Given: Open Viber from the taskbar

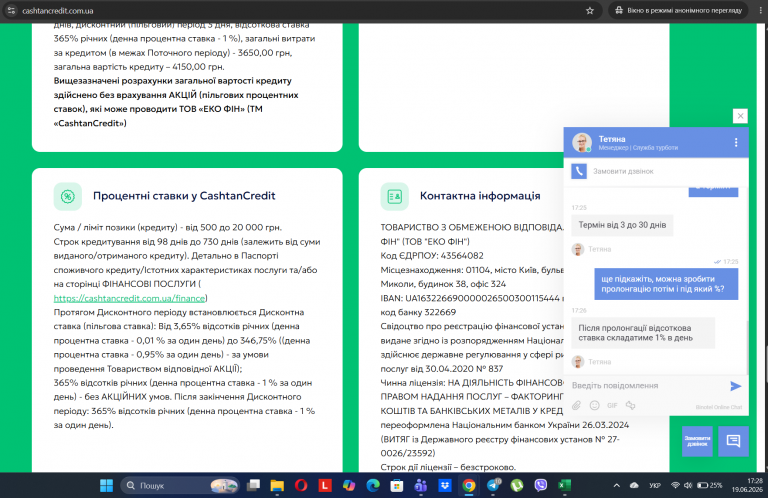Looking at the screenshot, I should click(541, 485).
